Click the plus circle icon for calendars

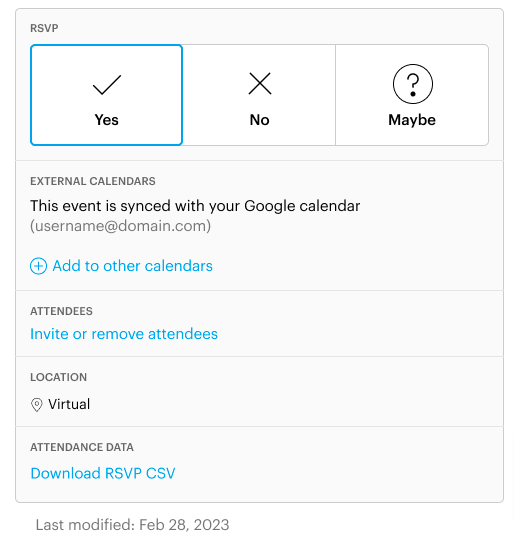[x=38, y=266]
